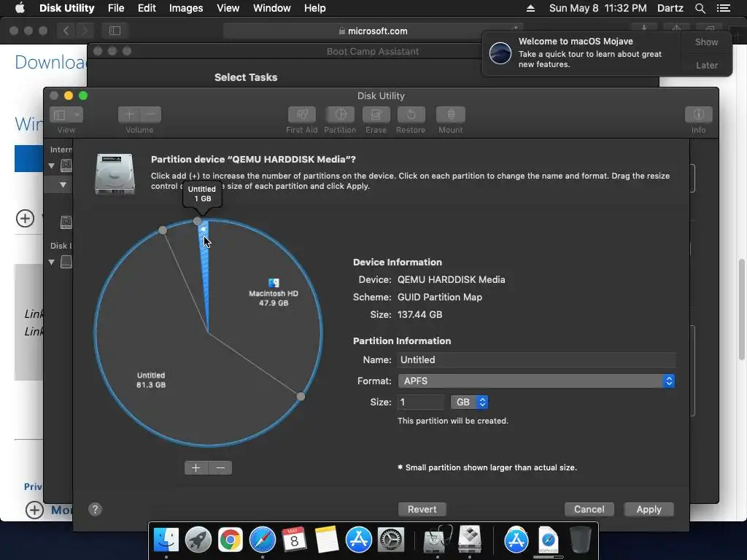Open the Images menu
Image resolution: width=747 pixels, height=560 pixels.
186,8
